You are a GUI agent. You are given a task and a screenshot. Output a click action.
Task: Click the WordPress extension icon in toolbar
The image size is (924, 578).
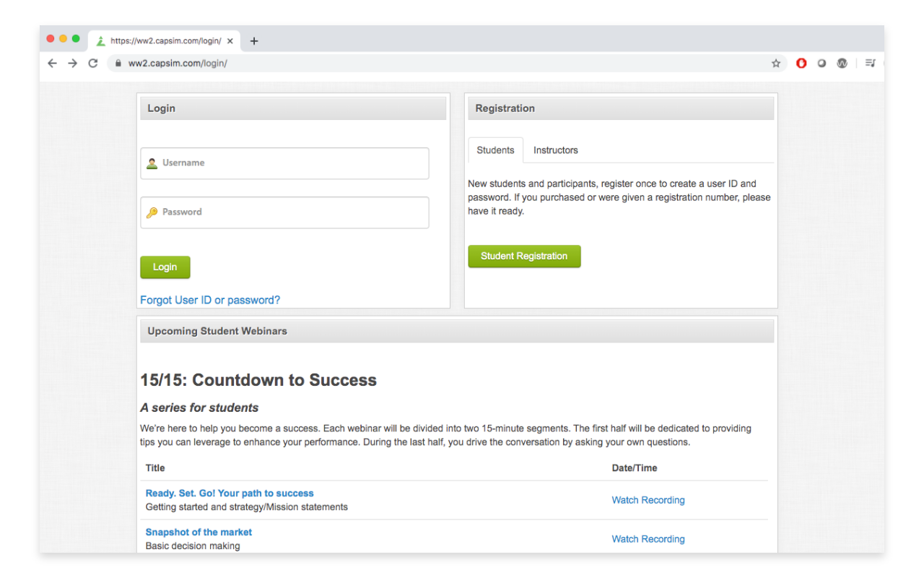coord(842,64)
